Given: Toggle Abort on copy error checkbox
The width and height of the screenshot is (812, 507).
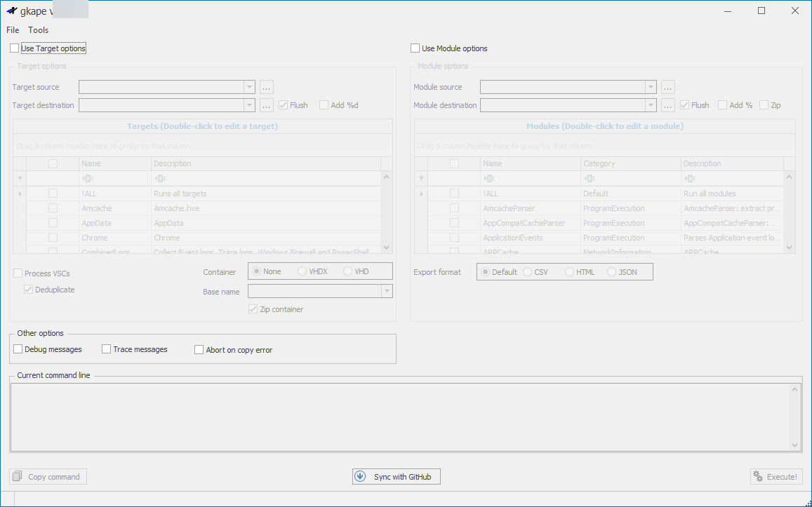Looking at the screenshot, I should tap(199, 350).
